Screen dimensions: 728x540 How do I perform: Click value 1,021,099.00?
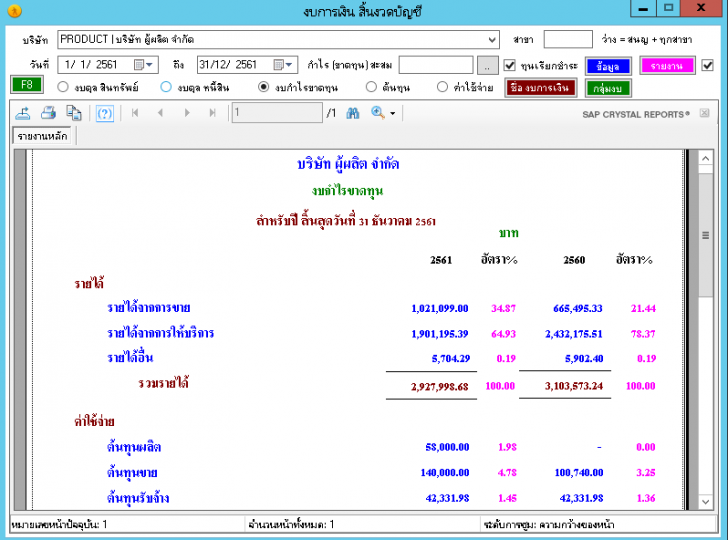[440, 308]
